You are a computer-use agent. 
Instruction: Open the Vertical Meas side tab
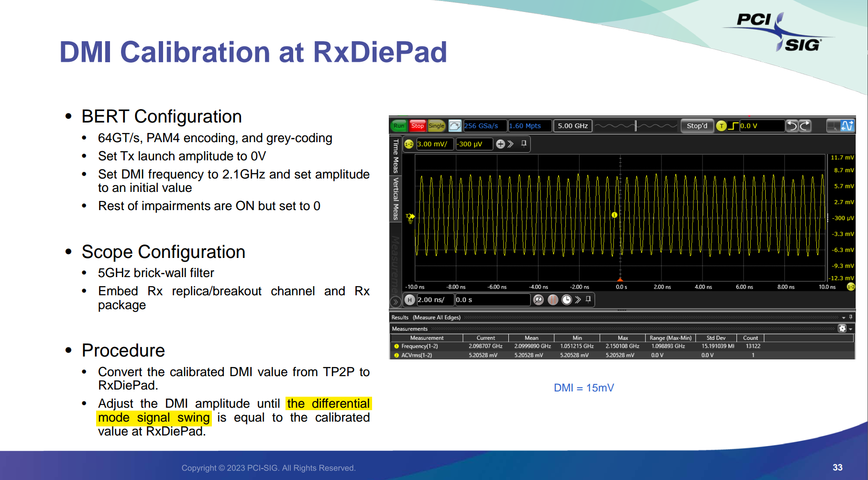point(396,199)
